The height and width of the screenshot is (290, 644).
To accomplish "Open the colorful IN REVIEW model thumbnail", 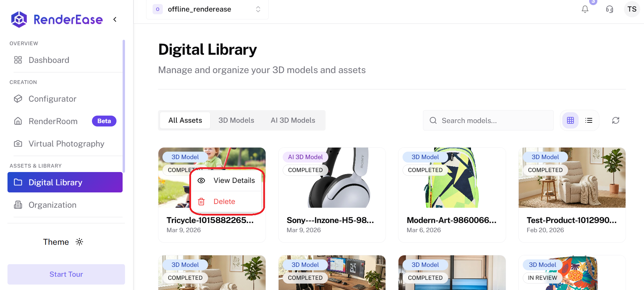I will click(572, 273).
